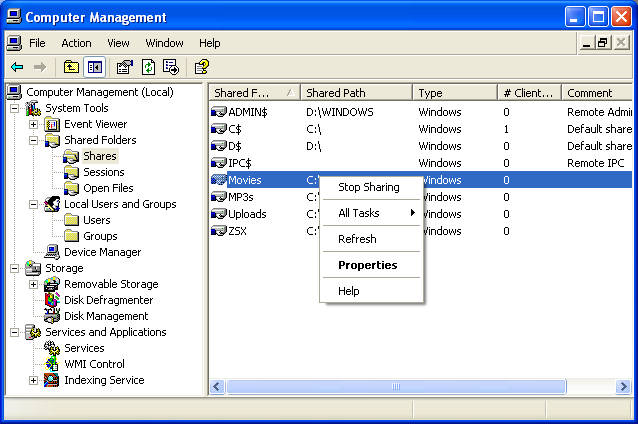Click the Up one level toolbar icon
This screenshot has width=638, height=424.
pos(71,67)
